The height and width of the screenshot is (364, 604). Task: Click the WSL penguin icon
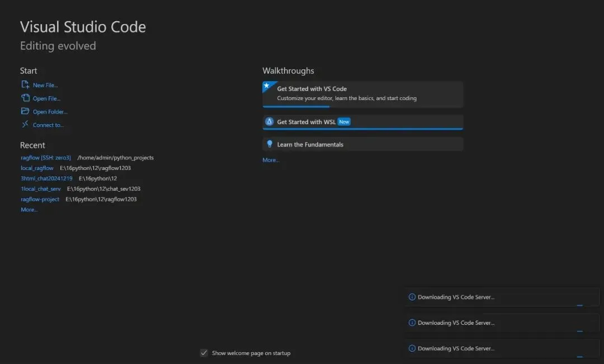269,122
